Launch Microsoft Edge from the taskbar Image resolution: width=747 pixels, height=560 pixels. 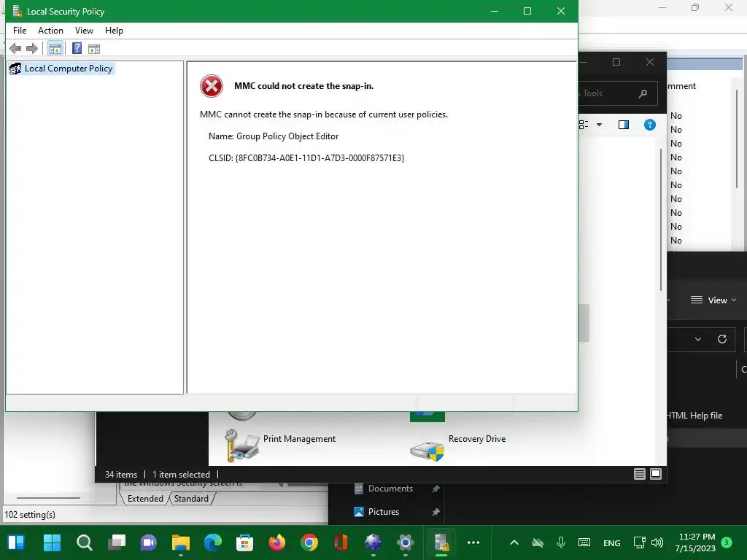[213, 542]
